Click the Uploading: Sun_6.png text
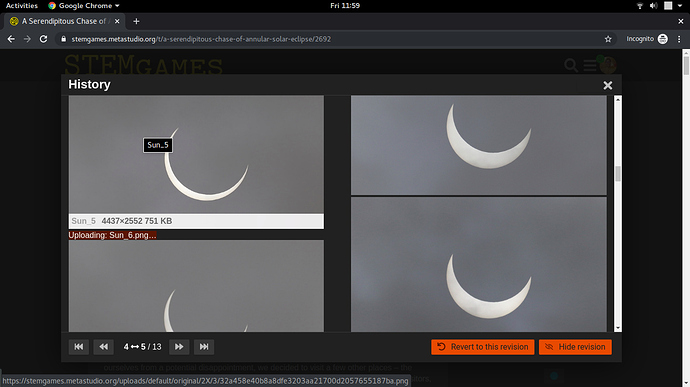 [x=112, y=235]
